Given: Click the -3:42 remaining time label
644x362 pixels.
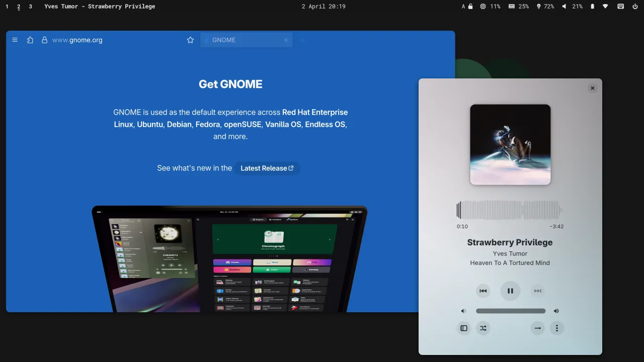Looking at the screenshot, I should [556, 227].
